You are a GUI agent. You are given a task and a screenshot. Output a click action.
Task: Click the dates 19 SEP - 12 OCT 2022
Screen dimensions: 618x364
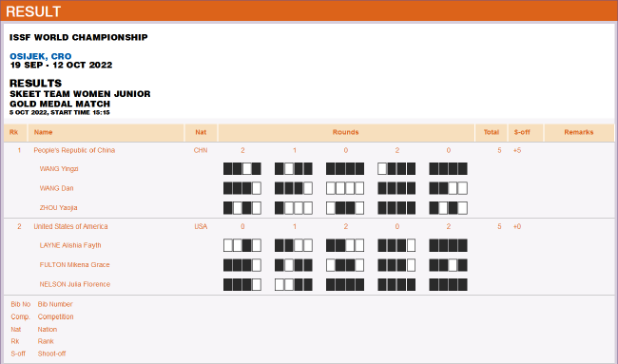pyautogui.click(x=61, y=65)
